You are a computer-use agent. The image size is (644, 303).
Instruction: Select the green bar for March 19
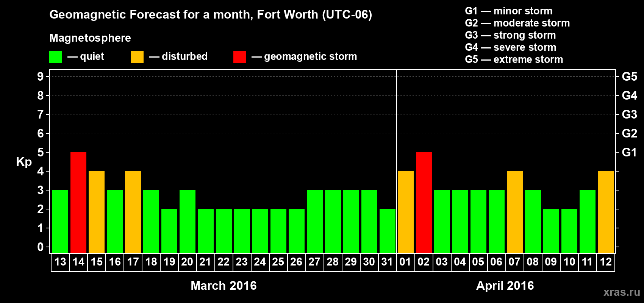169,231
